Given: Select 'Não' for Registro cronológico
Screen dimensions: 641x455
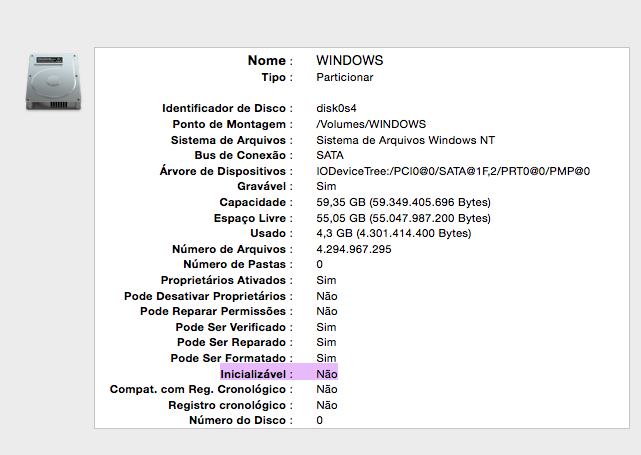Looking at the screenshot, I should coord(327,406).
